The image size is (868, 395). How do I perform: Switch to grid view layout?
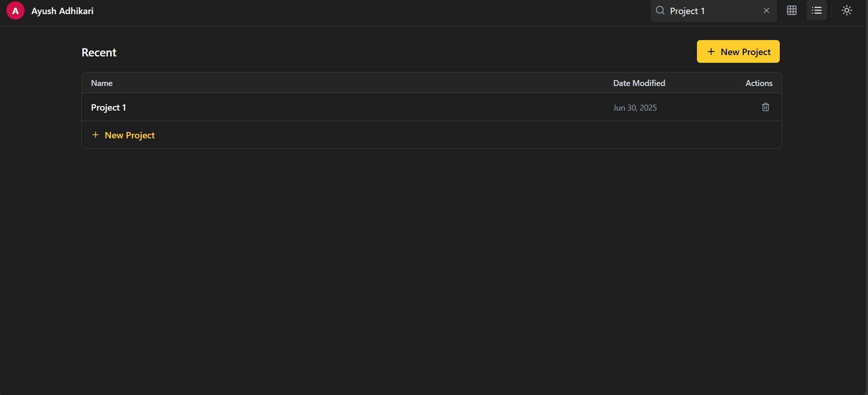[792, 10]
